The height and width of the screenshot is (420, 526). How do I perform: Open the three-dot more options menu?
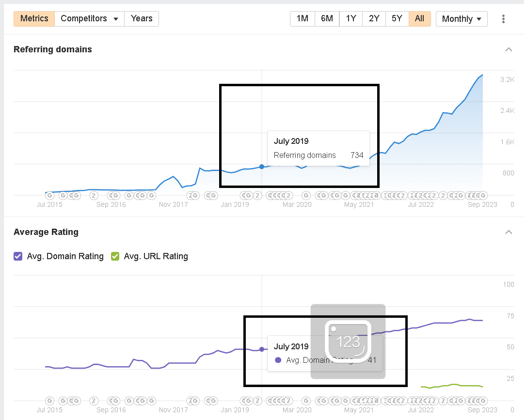[503, 19]
